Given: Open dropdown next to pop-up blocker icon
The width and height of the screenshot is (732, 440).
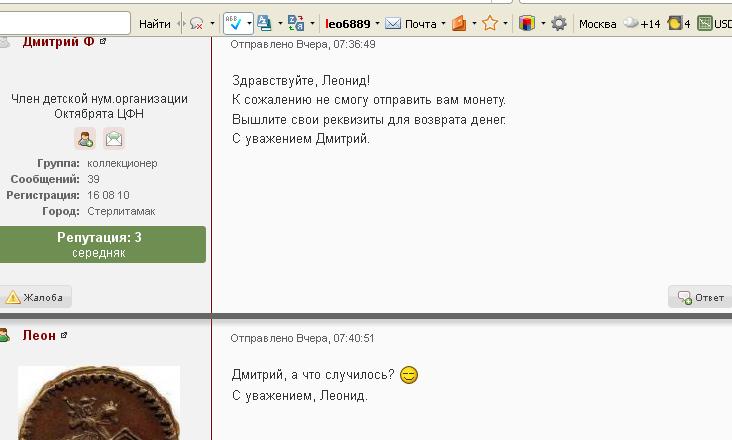Looking at the screenshot, I should pyautogui.click(x=212, y=23).
